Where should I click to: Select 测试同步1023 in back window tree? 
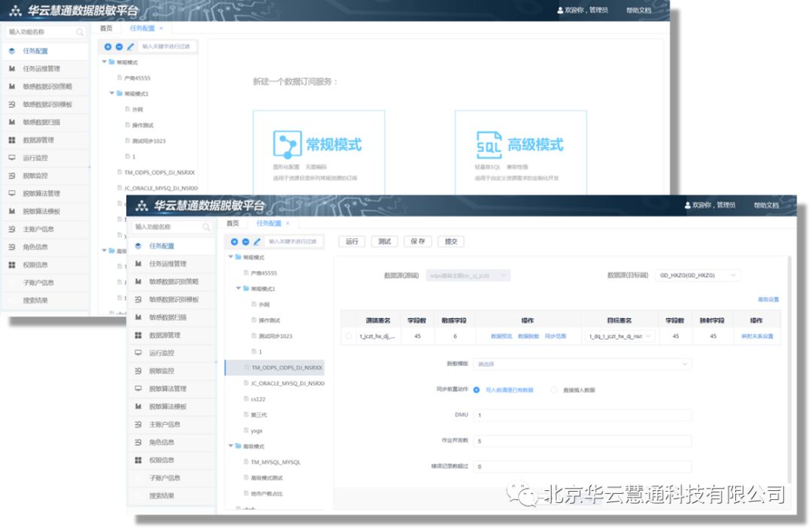pyautogui.click(x=149, y=141)
